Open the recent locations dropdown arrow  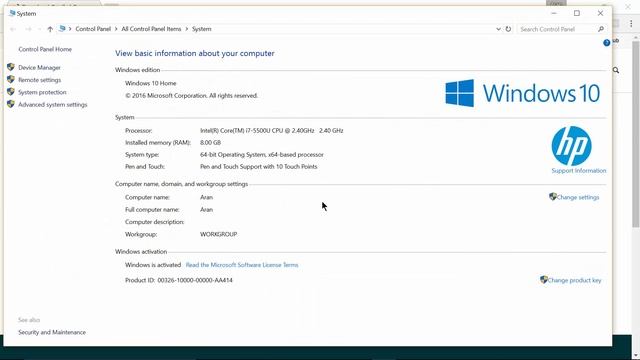click(x=39, y=29)
